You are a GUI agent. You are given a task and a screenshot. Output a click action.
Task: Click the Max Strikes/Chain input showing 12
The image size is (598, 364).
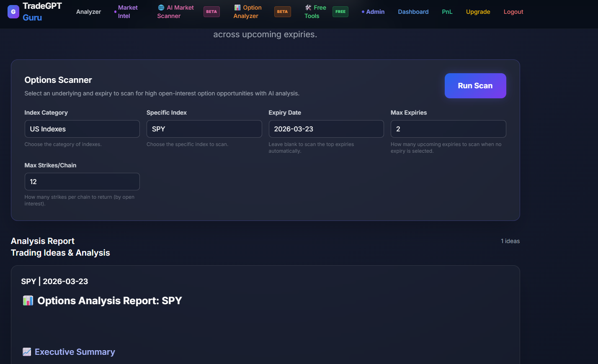pyautogui.click(x=82, y=182)
